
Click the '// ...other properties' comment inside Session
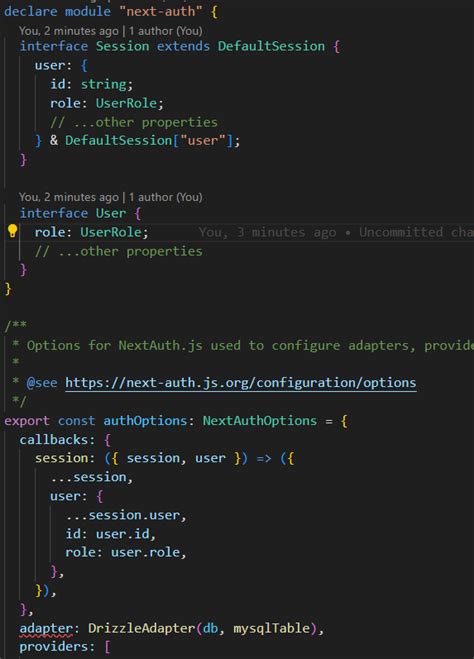coord(134,122)
